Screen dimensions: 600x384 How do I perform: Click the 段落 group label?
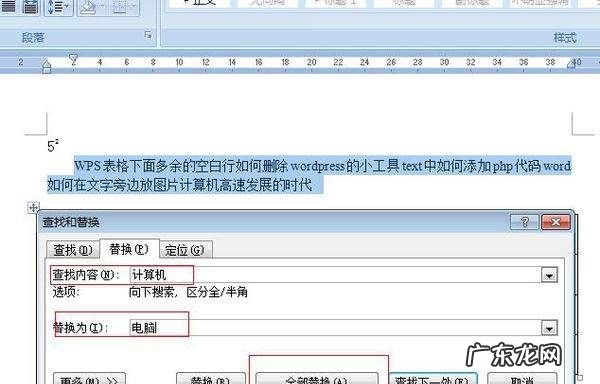point(33,38)
